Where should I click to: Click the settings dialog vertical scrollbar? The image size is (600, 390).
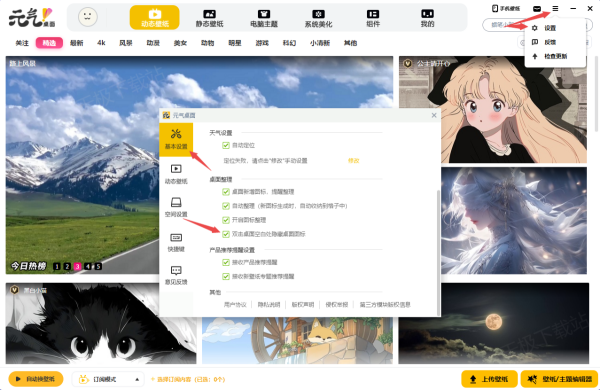(x=439, y=253)
